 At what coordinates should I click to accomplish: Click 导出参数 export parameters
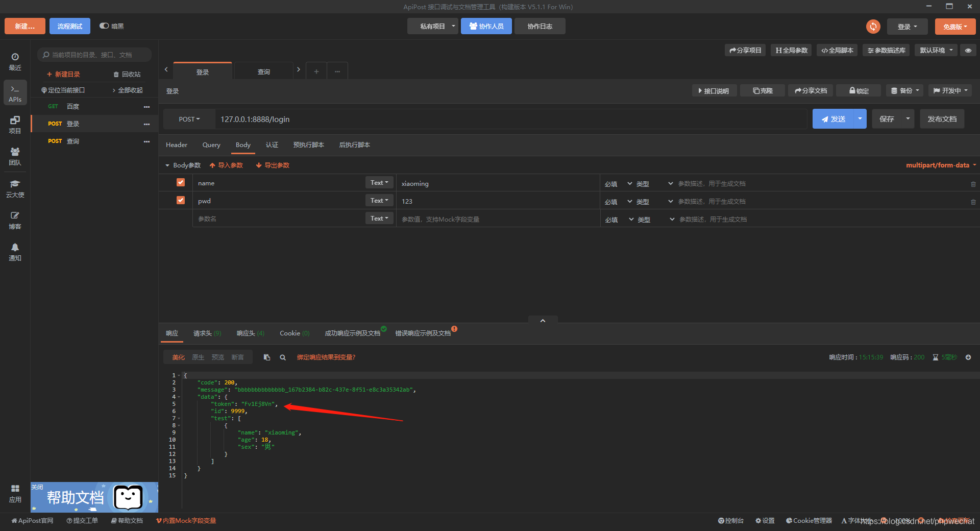point(273,165)
